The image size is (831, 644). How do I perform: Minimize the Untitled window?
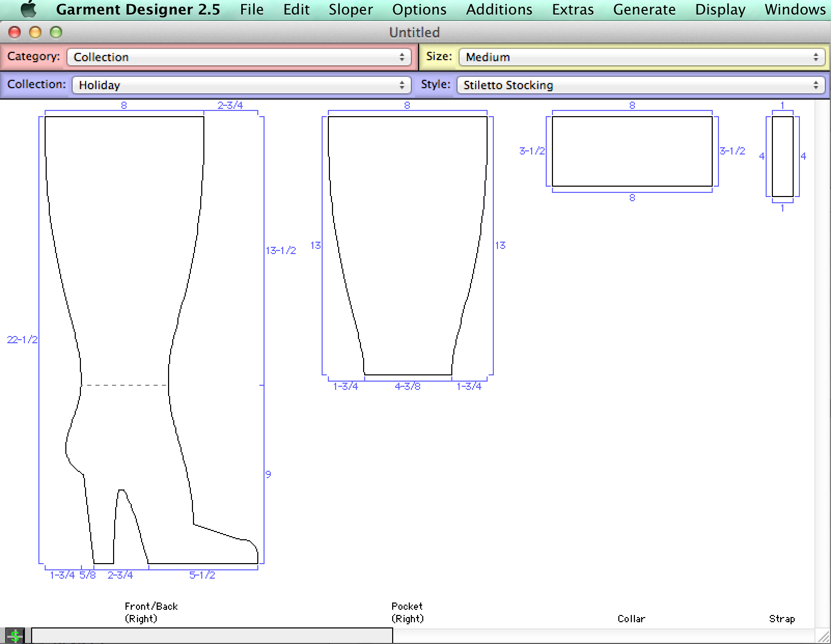(35, 33)
